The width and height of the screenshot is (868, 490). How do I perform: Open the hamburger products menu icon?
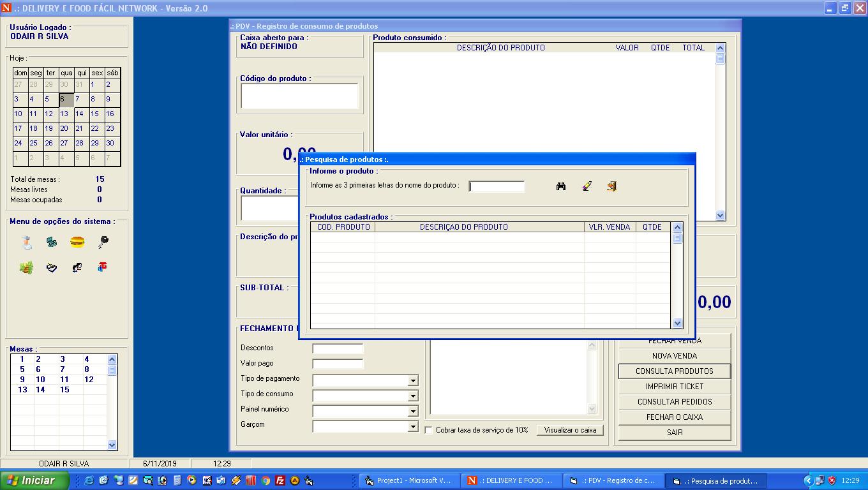click(x=77, y=242)
